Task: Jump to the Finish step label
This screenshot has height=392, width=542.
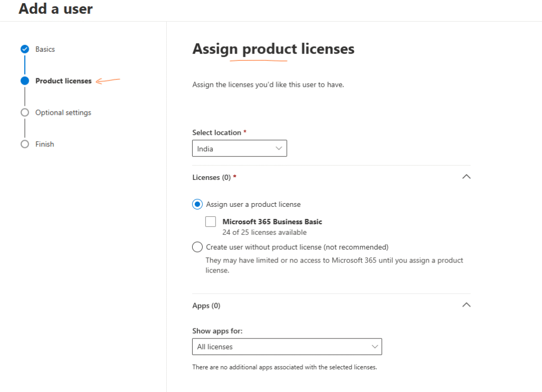Action: (44, 144)
